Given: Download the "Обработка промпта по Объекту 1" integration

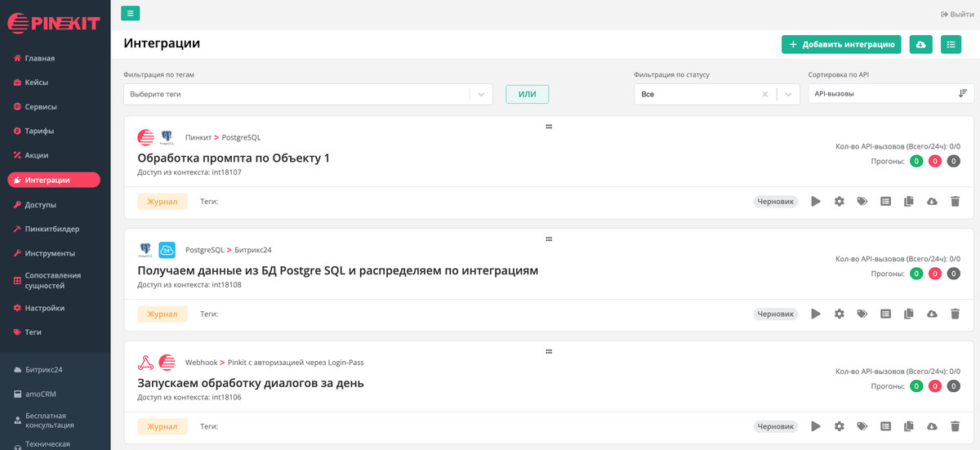Looking at the screenshot, I should pyautogui.click(x=932, y=201).
